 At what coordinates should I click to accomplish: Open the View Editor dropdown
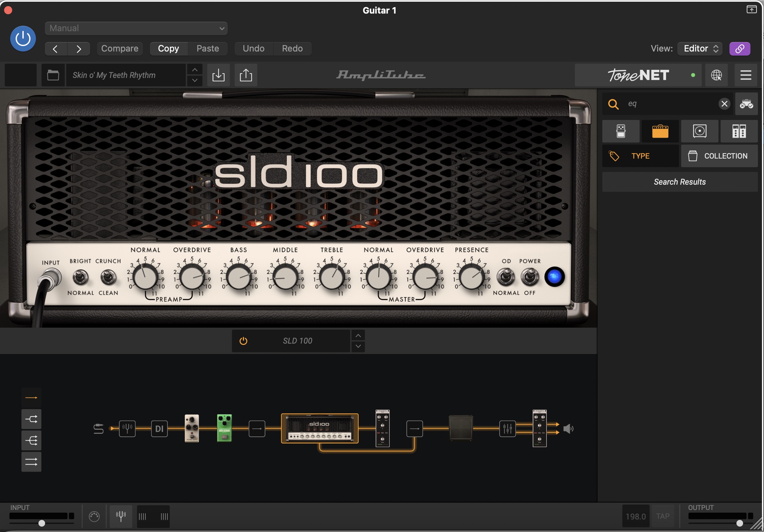click(x=700, y=48)
